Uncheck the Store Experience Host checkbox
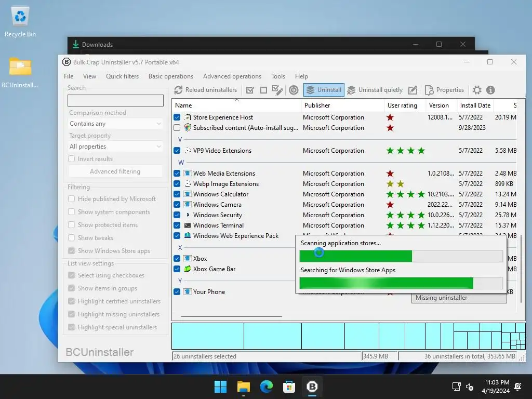This screenshot has width=532, height=399. click(177, 117)
